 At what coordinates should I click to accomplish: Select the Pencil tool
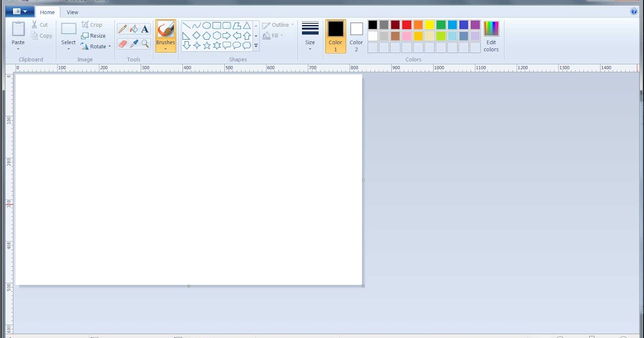coord(122,29)
